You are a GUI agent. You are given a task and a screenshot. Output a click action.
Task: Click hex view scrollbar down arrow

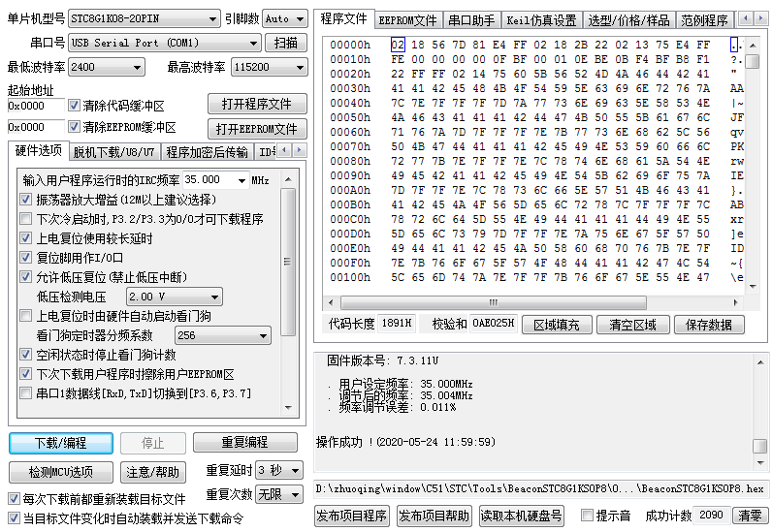pyautogui.click(x=753, y=287)
